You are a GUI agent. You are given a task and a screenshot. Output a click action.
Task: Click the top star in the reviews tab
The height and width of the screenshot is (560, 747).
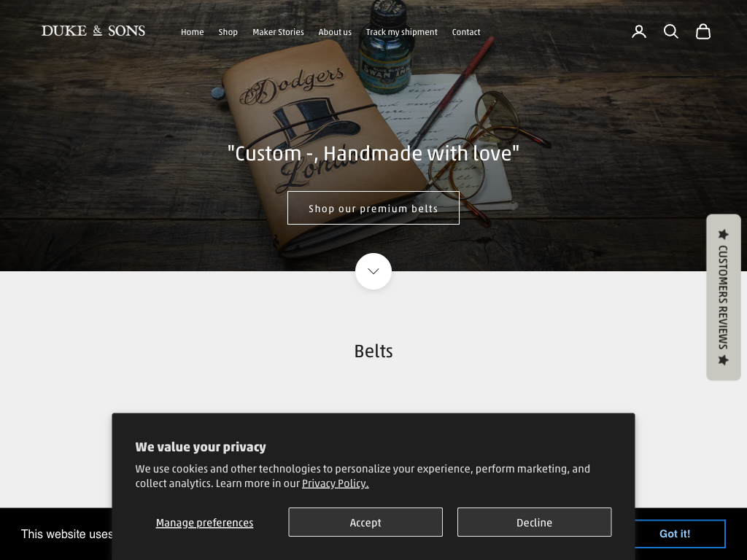tap(723, 234)
